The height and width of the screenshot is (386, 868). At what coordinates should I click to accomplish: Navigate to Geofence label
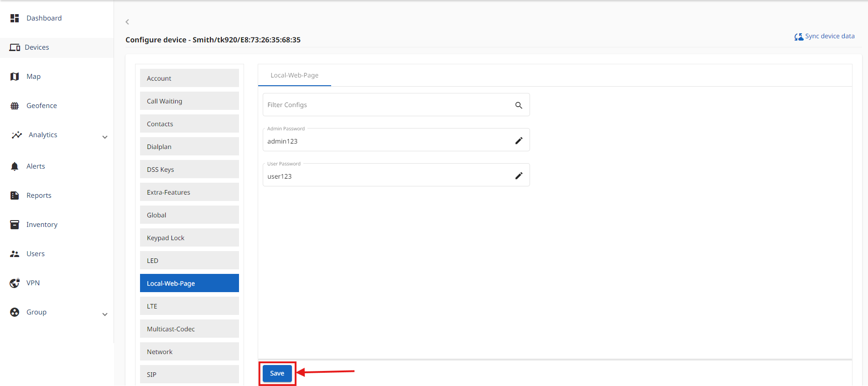point(42,106)
